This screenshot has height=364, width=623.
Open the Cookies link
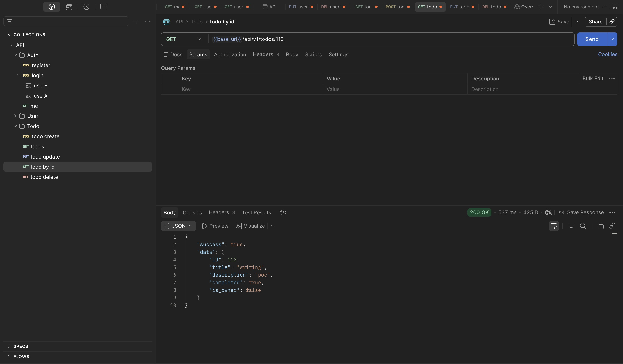[607, 54]
